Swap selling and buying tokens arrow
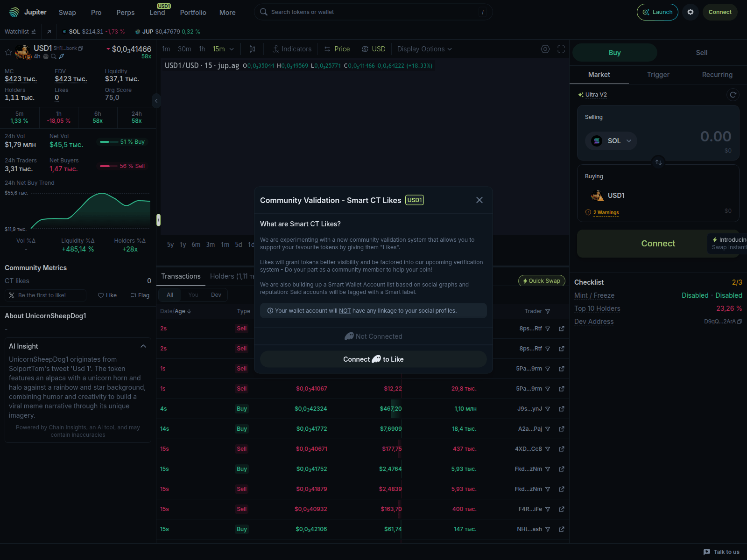This screenshot has width=747, height=560. coord(658,162)
